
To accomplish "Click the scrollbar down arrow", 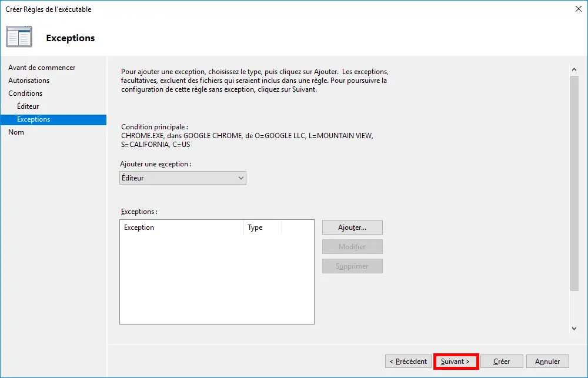I will point(574,329).
